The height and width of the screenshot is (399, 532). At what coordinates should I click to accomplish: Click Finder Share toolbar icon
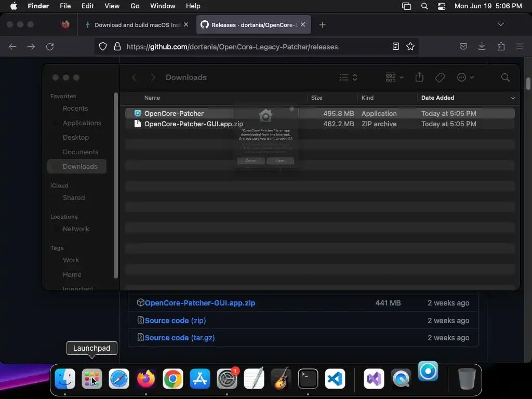[419, 77]
